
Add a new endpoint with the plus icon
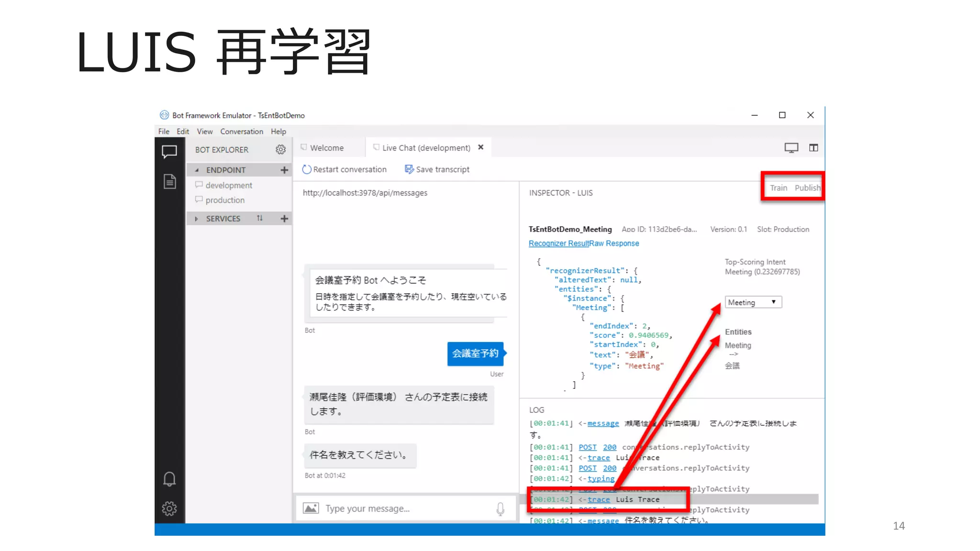click(284, 170)
